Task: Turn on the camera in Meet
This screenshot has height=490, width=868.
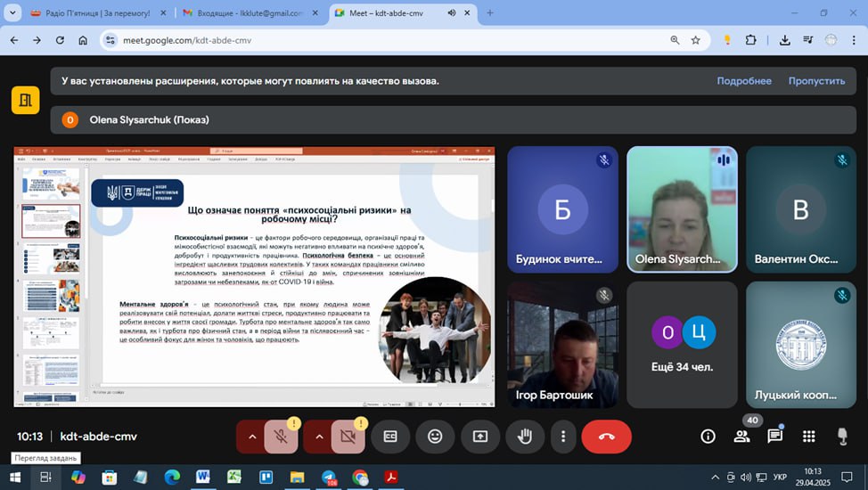Action: tap(348, 437)
